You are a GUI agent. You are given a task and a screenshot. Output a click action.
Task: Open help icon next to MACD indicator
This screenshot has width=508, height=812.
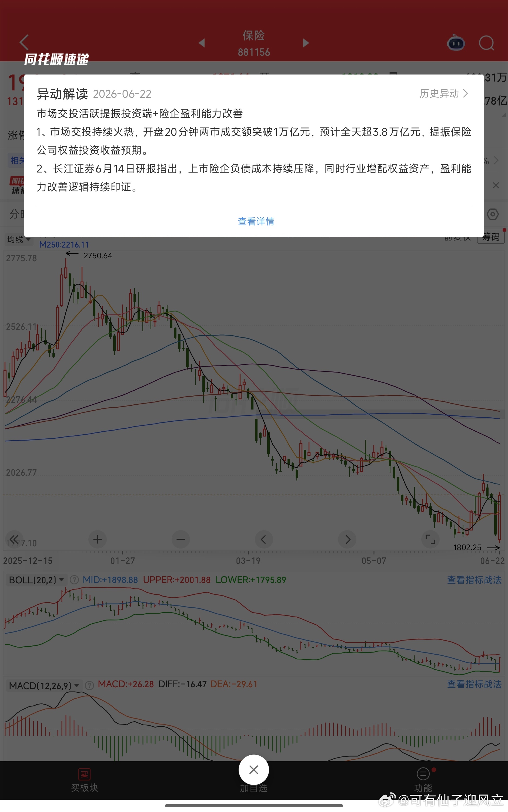click(x=89, y=685)
